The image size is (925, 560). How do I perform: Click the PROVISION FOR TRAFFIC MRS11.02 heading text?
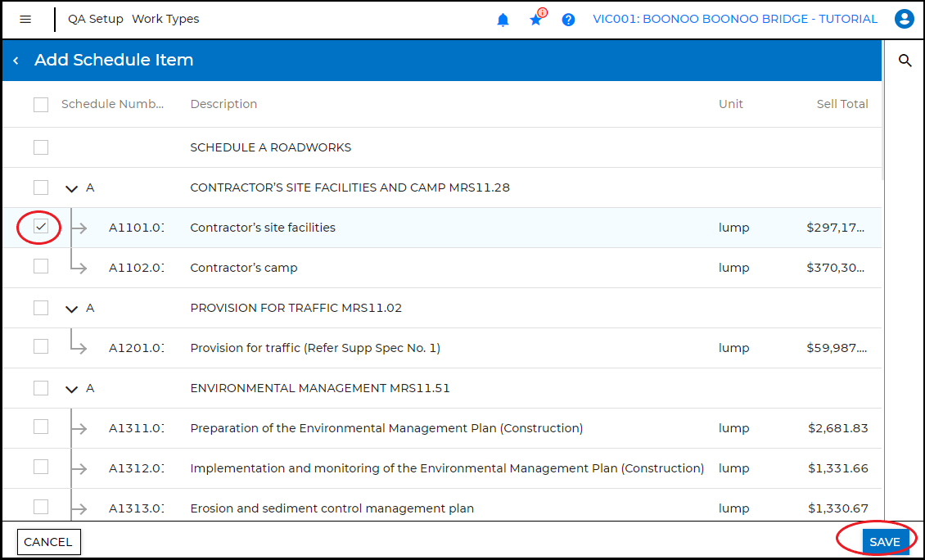(x=296, y=308)
